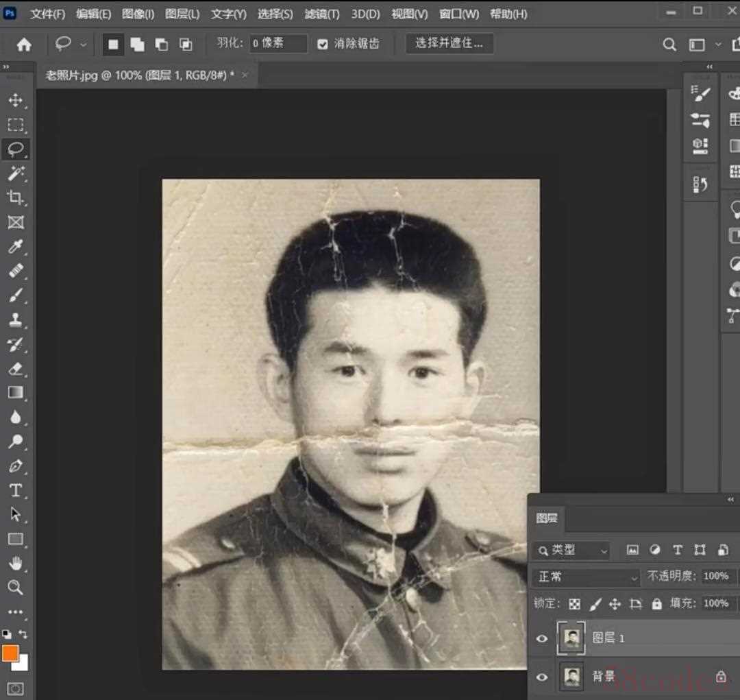Select the Magic Wand tool
Screen dimensions: 740x700
click(15, 173)
